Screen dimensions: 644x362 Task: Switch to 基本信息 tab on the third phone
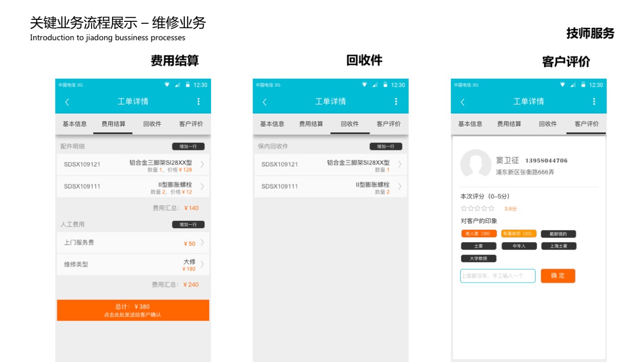[x=470, y=124]
